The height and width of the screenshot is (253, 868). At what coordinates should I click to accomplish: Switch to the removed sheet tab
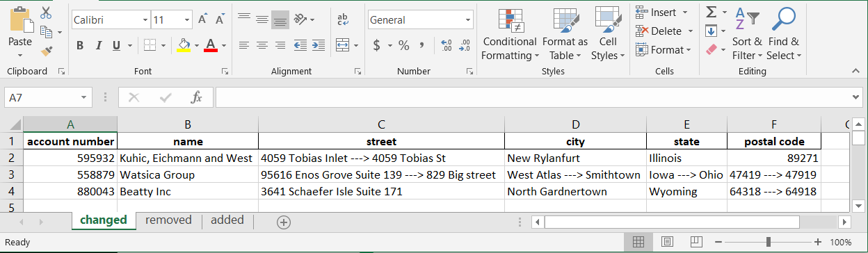pos(168,220)
